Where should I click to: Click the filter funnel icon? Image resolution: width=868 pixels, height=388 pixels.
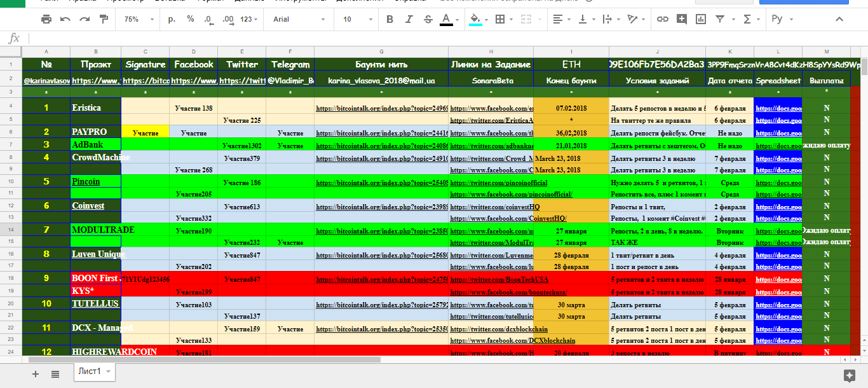click(720, 19)
